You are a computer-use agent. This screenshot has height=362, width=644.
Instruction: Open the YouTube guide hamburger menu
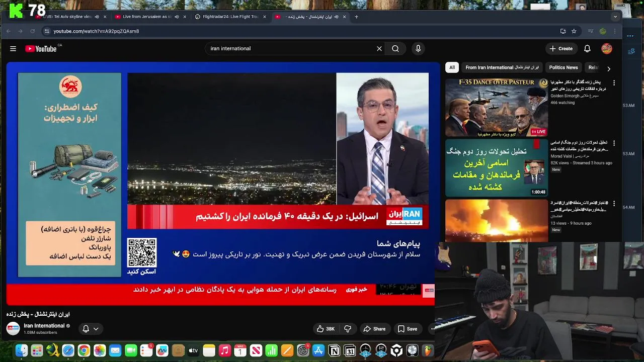[x=13, y=49]
